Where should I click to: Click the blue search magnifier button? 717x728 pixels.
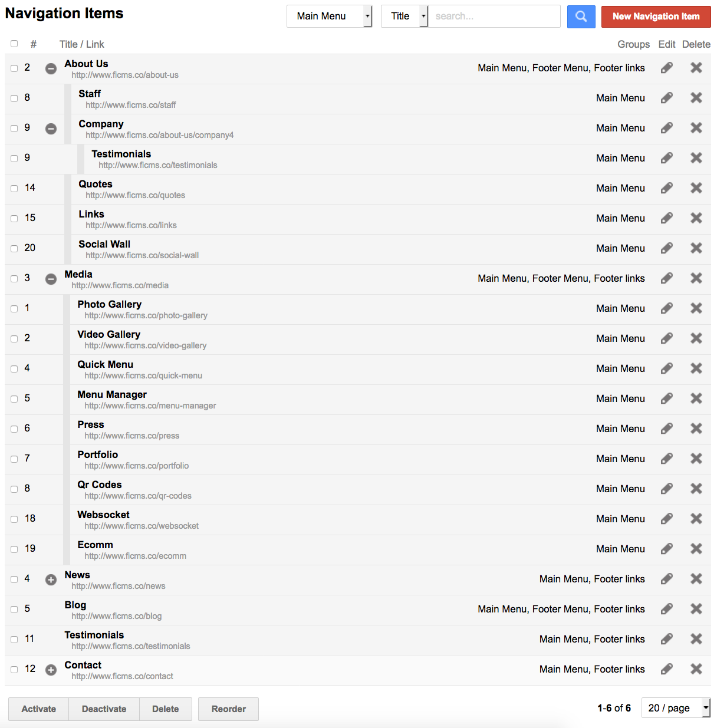pos(581,17)
